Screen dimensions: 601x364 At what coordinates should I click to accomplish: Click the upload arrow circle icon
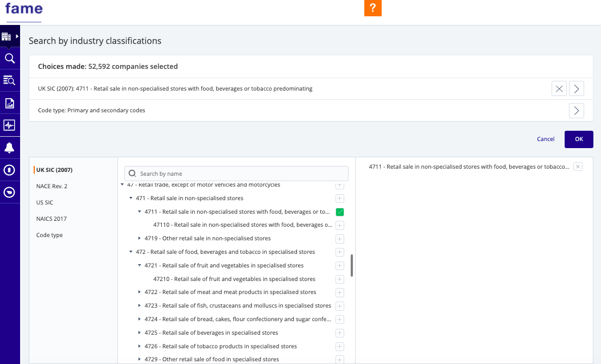tap(9, 170)
